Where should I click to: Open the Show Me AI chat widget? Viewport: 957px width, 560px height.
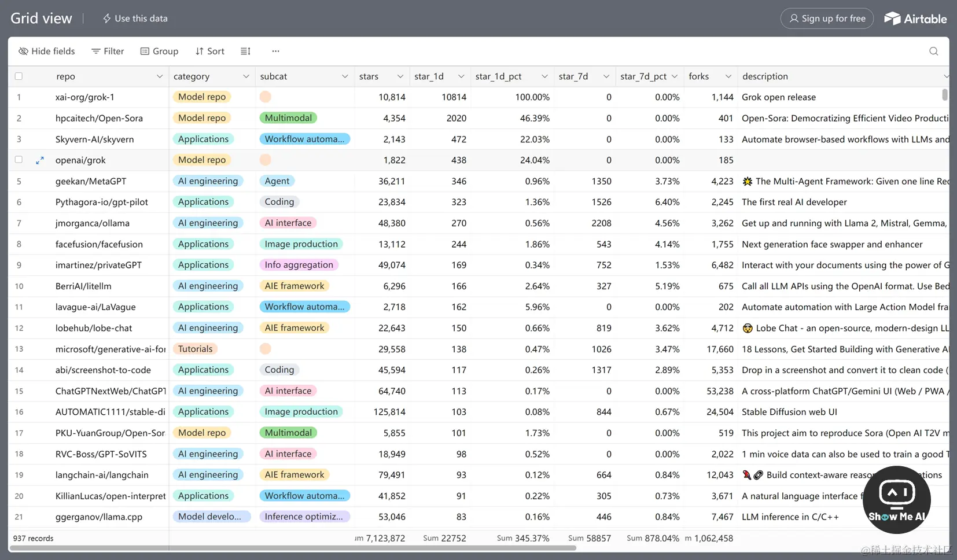pos(897,499)
